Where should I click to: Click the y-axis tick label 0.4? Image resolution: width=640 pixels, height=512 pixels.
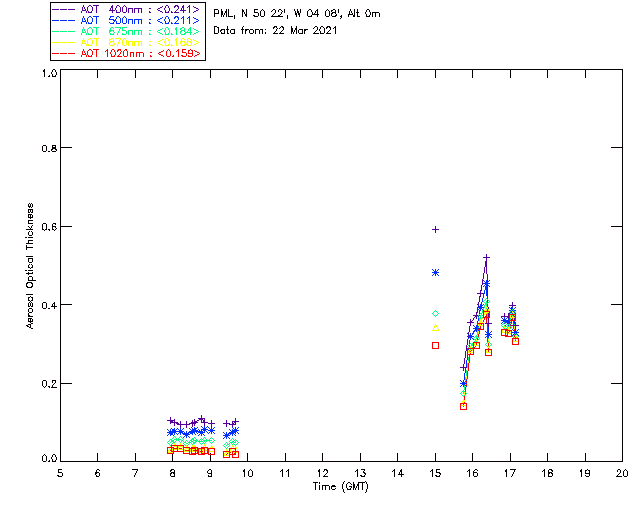pos(49,305)
